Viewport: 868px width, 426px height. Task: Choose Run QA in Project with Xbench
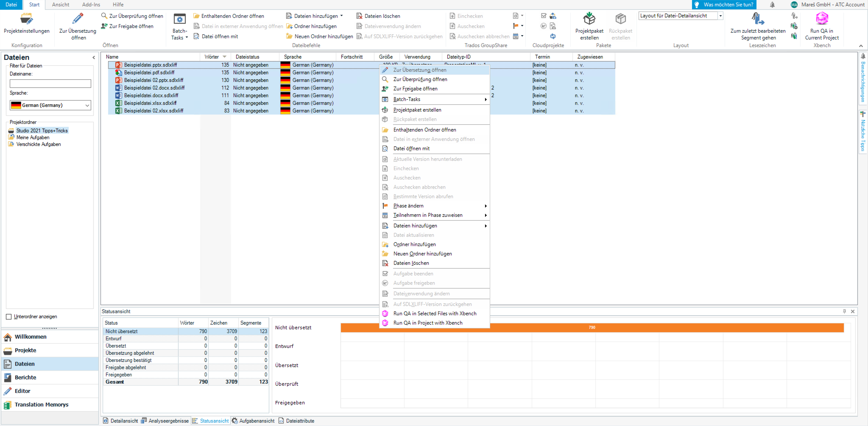click(435, 323)
